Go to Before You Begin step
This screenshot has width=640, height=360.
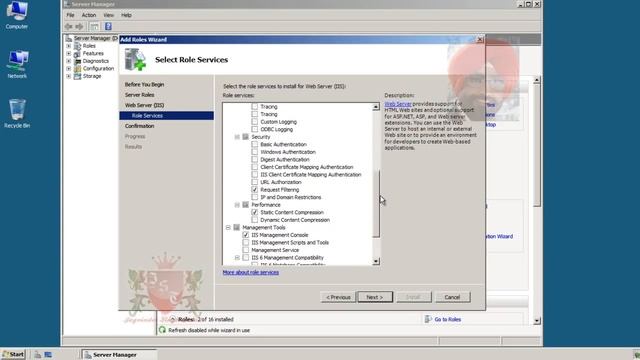[144, 84]
